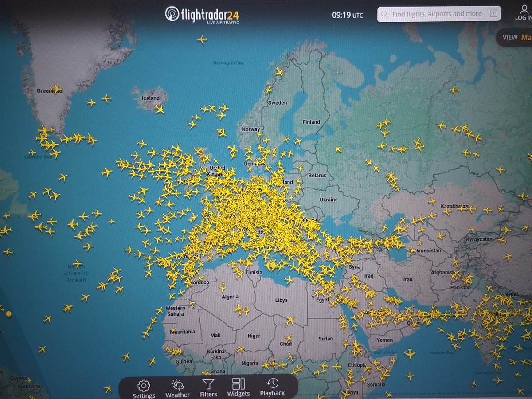The height and width of the screenshot is (399, 532).
Task: Click the Belarus map label
Action: (x=317, y=175)
